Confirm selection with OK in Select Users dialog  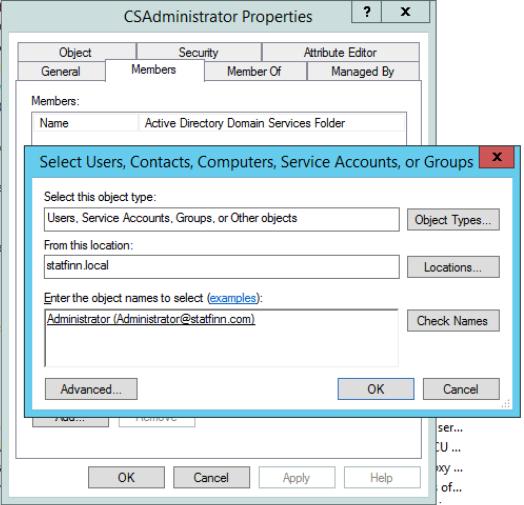pos(376,389)
